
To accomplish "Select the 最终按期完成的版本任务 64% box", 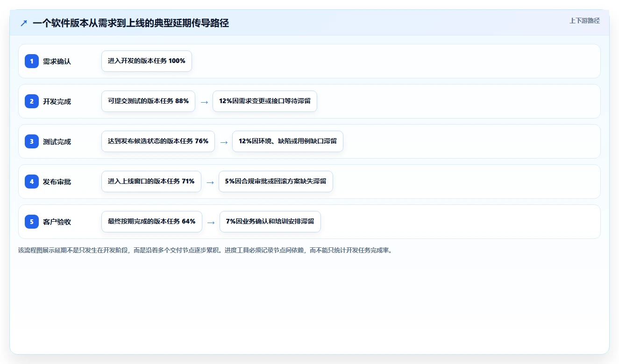I will [151, 222].
